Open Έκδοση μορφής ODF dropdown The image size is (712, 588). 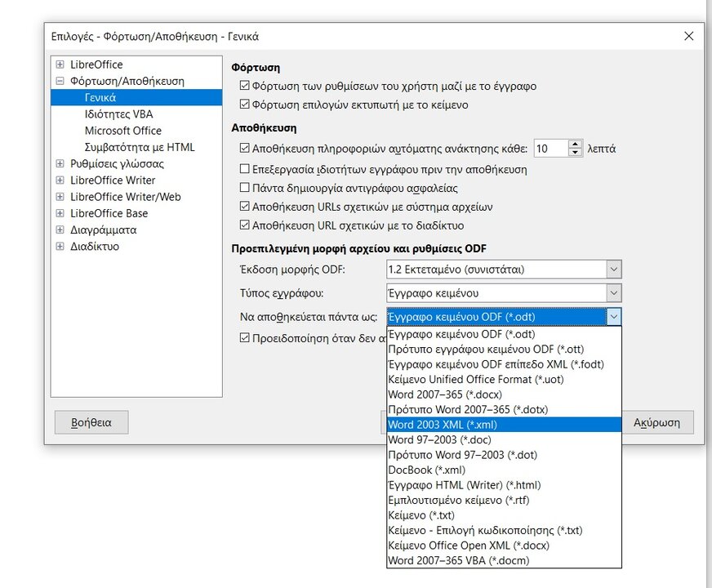pyautogui.click(x=613, y=269)
